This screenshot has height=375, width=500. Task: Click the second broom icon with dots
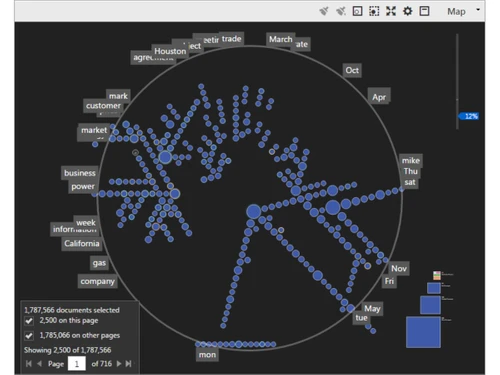tap(341, 11)
